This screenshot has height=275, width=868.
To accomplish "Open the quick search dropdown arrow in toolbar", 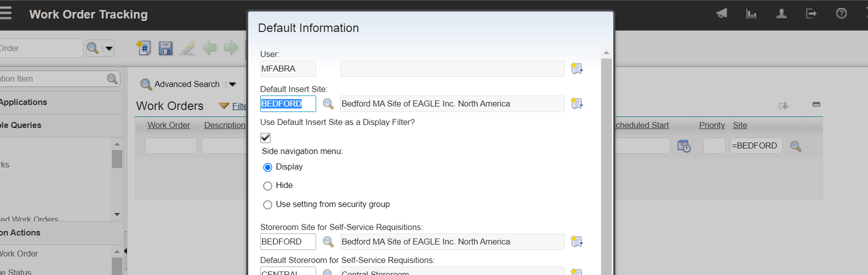I will point(109,48).
